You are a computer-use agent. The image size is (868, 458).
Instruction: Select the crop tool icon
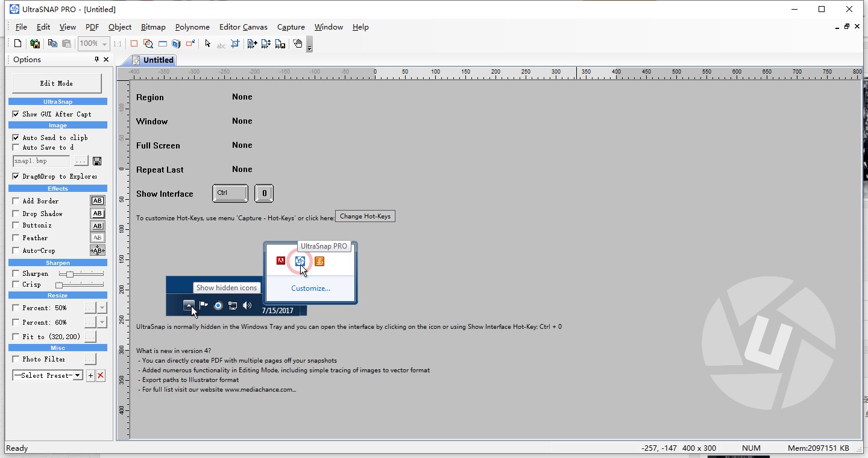[x=235, y=43]
